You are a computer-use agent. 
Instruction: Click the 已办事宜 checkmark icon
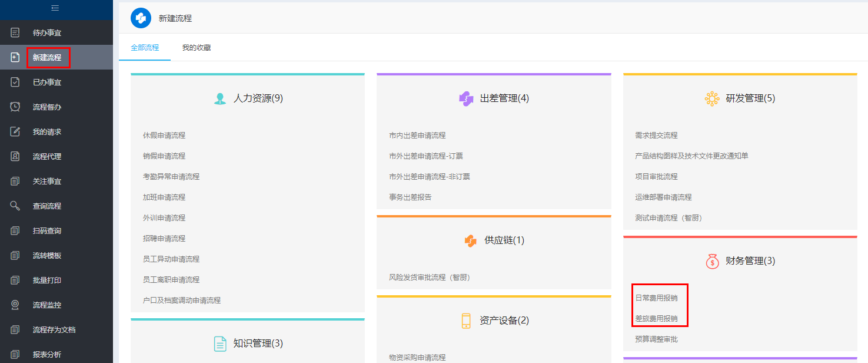coord(15,82)
